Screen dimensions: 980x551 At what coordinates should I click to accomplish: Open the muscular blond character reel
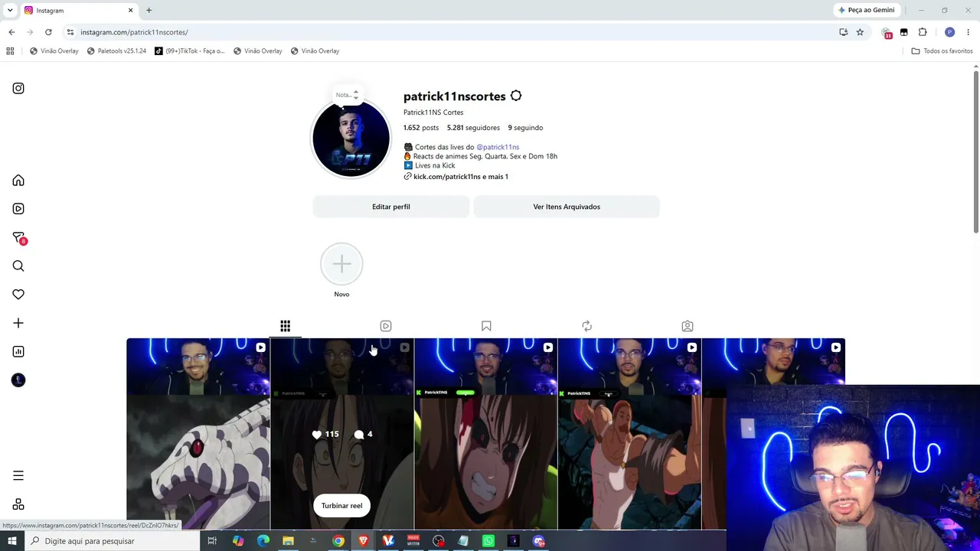coord(629,434)
